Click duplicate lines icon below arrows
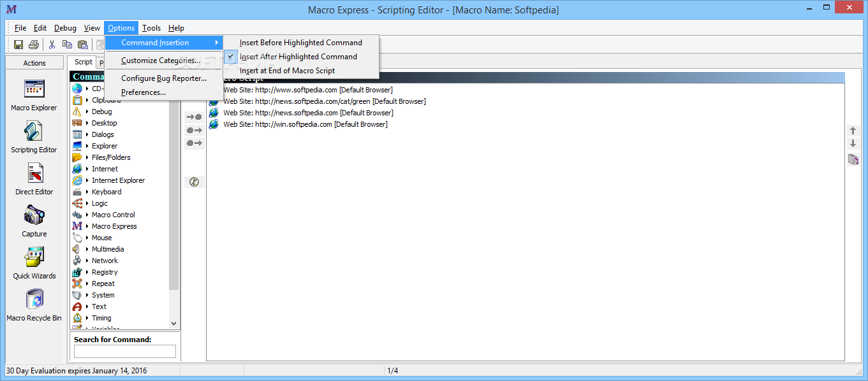 click(853, 159)
